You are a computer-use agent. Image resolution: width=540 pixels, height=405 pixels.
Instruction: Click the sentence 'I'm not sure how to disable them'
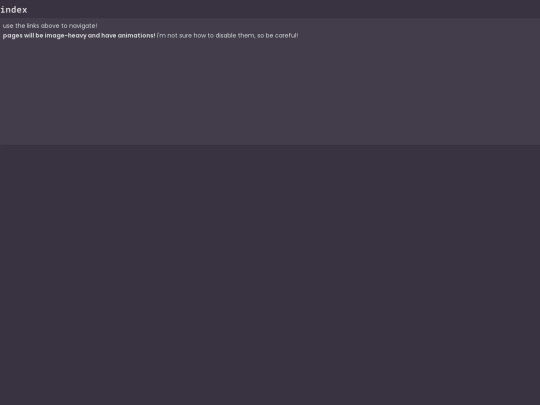coord(206,35)
